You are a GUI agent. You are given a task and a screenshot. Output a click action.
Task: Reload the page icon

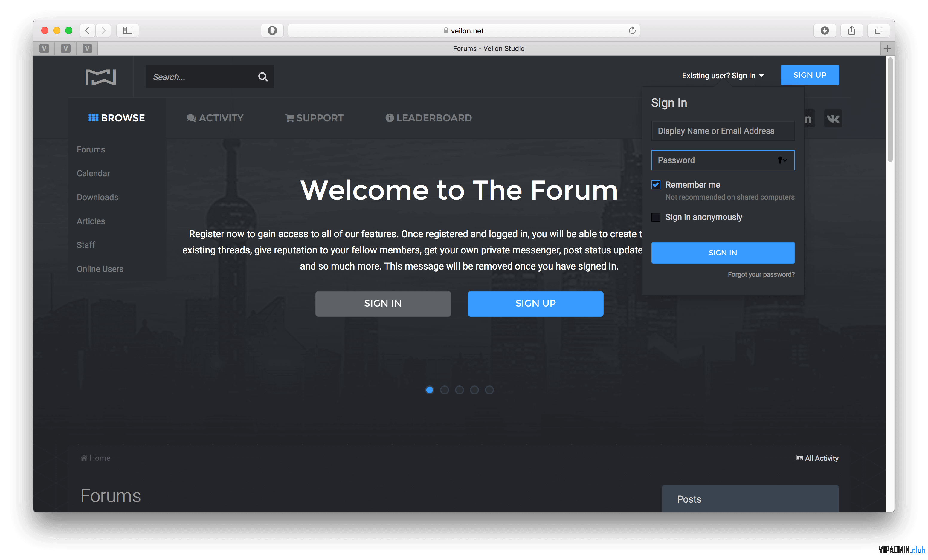[x=632, y=30]
